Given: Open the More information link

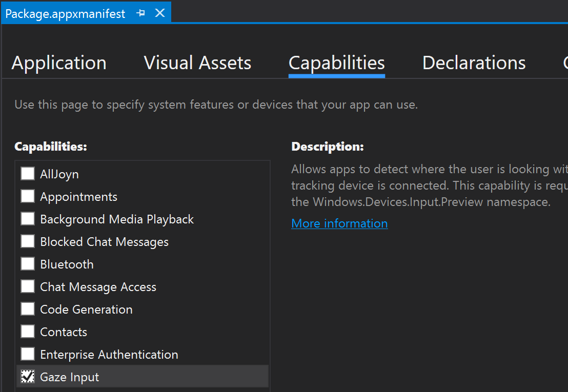Looking at the screenshot, I should (339, 223).
